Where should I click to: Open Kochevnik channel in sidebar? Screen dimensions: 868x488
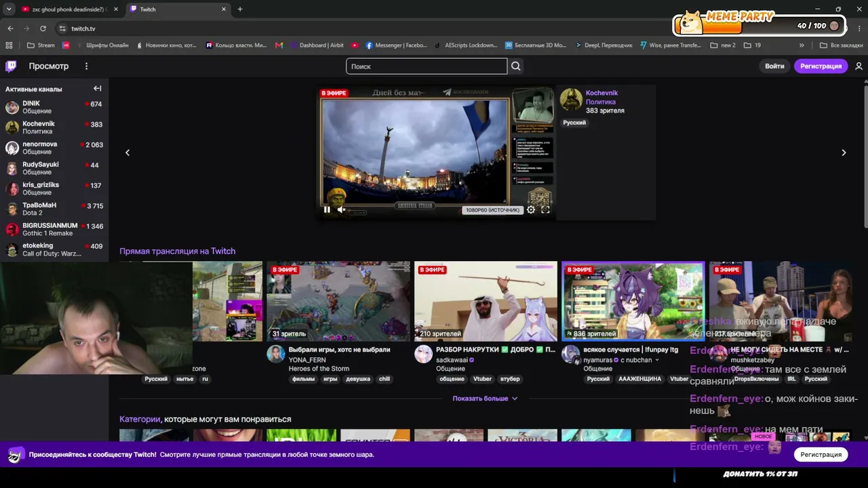pos(54,127)
